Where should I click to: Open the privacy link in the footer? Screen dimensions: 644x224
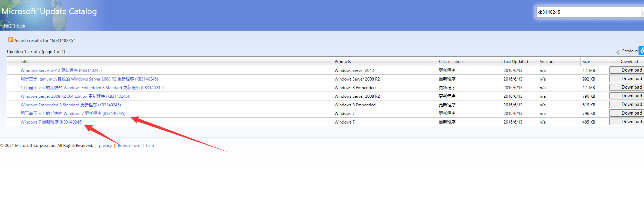(105, 146)
